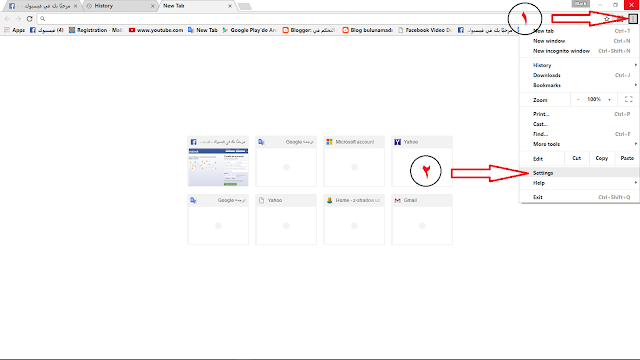This screenshot has width=640, height=360.
Task: Click the back navigation arrow
Action: pyautogui.click(x=7, y=19)
